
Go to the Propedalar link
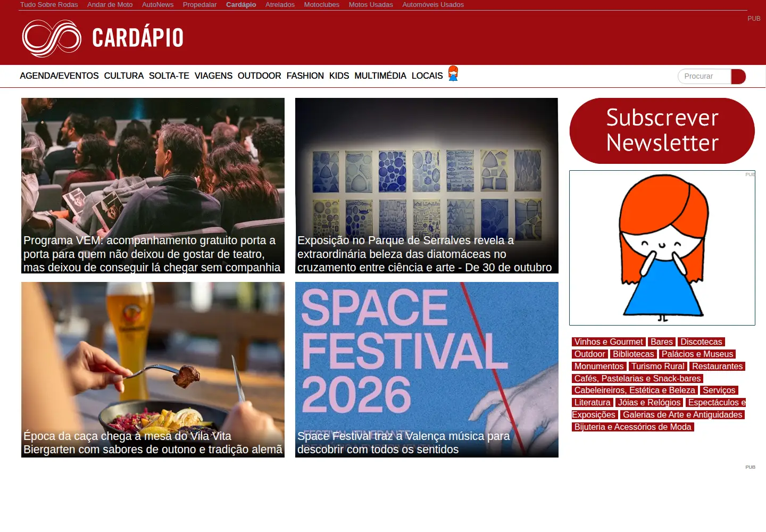point(200,5)
